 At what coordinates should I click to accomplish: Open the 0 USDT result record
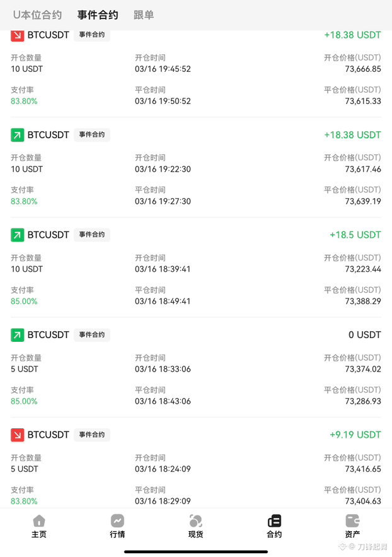196,368
